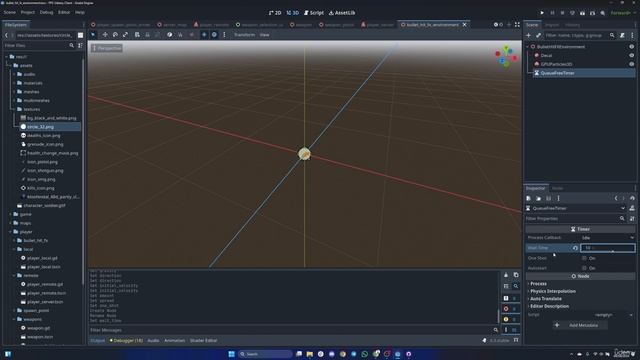Image resolution: width=640 pixels, height=360 pixels.
Task: Collapse the textures folder in FileSystem
Action: 14,109
